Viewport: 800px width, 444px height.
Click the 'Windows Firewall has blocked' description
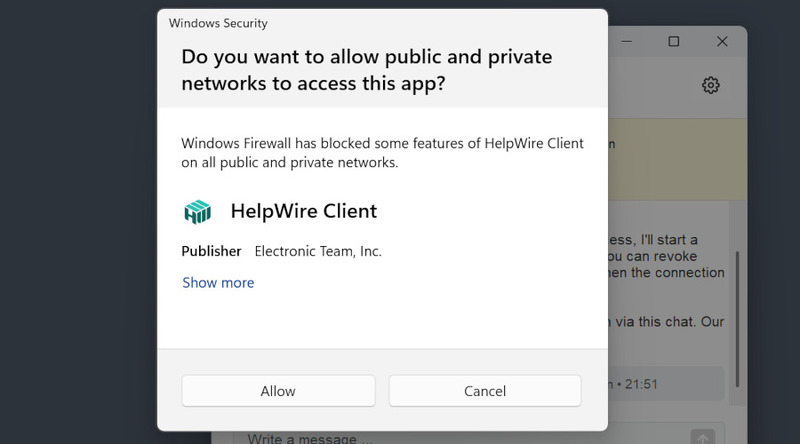[x=382, y=153]
